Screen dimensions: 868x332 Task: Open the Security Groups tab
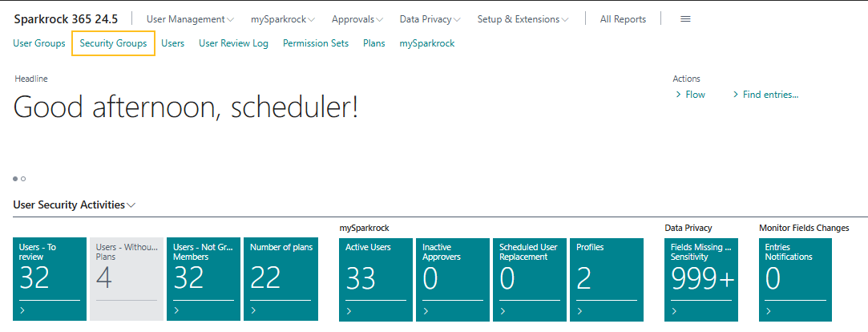pos(113,43)
